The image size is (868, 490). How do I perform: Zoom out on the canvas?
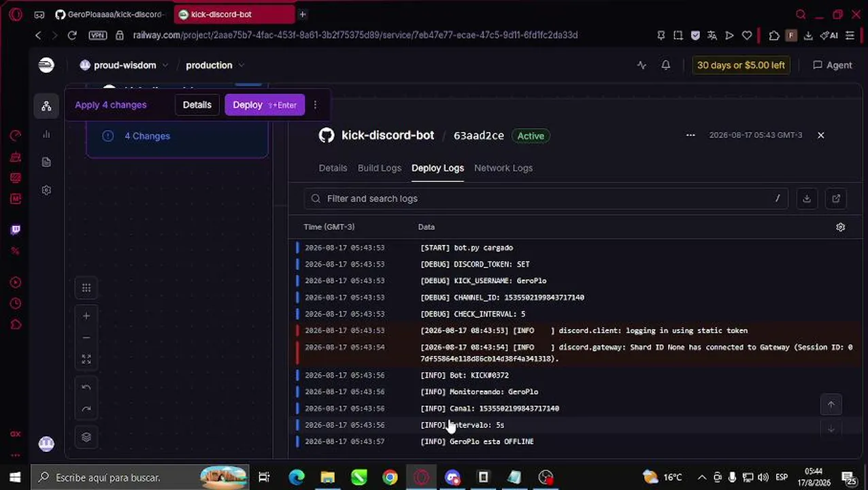(x=86, y=338)
